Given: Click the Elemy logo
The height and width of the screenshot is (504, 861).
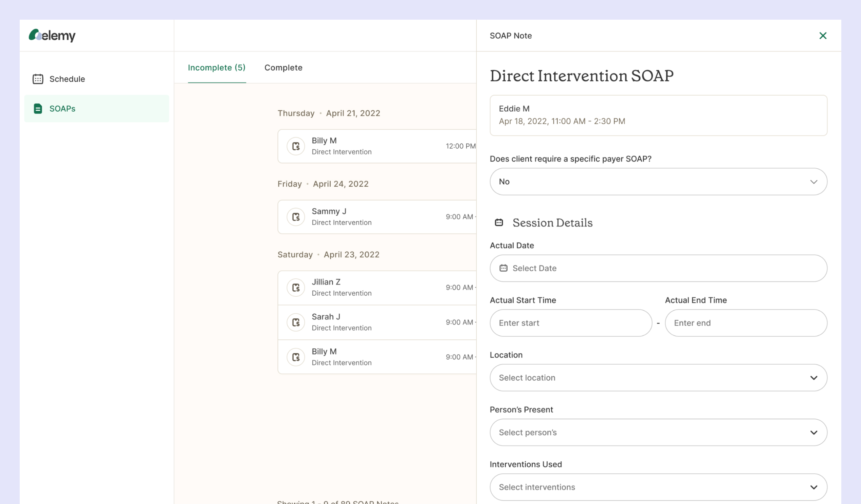Looking at the screenshot, I should point(52,35).
